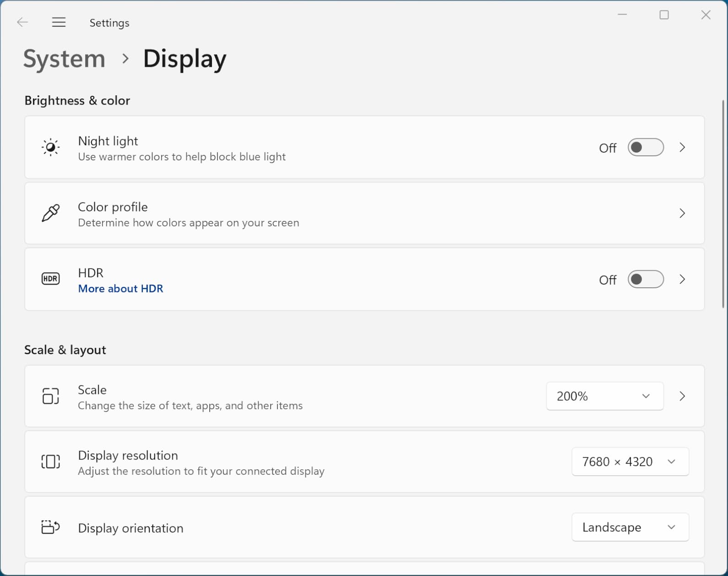
Task: Minimize the Settings window
Action: click(622, 15)
